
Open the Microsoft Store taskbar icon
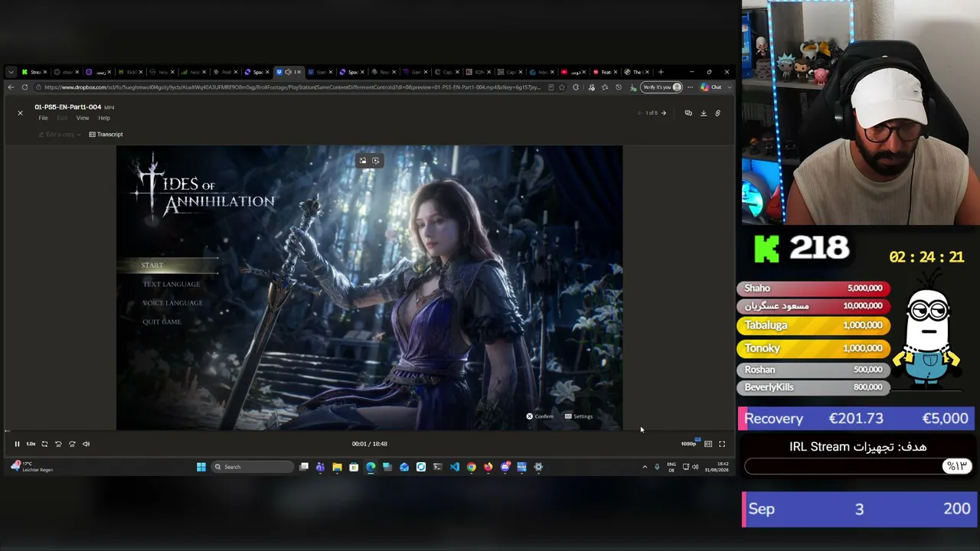click(354, 467)
